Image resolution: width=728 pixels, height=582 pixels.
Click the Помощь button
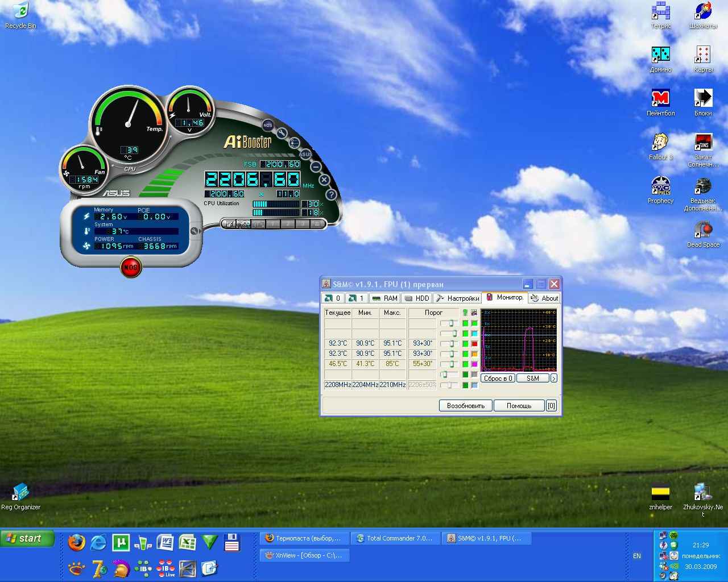click(x=519, y=406)
